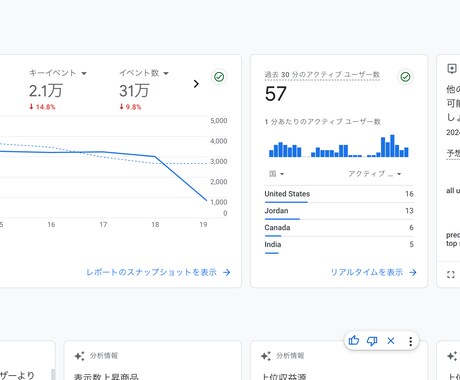Click the sparkle icon on 上位収益源 card
Screen dimensions: 460x380
coord(266,356)
